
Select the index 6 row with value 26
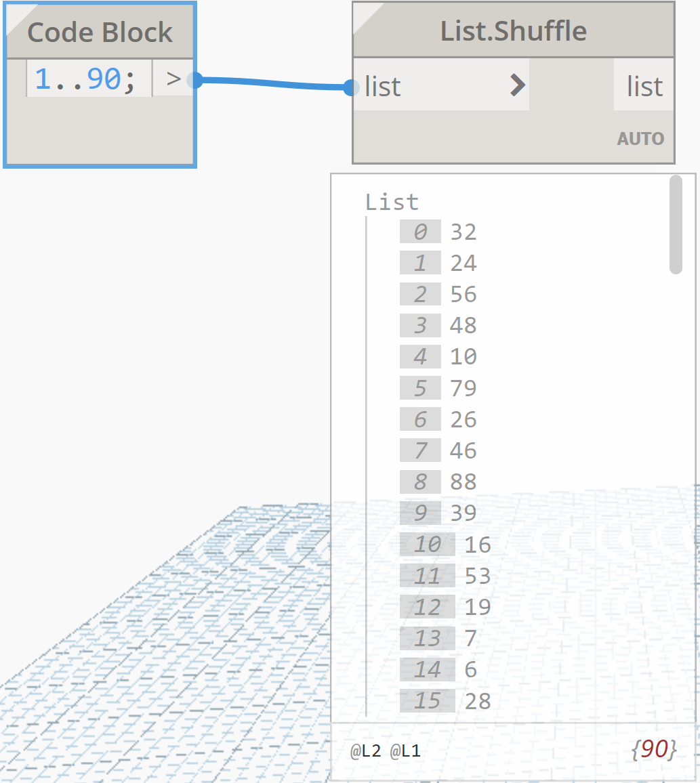[x=438, y=419]
